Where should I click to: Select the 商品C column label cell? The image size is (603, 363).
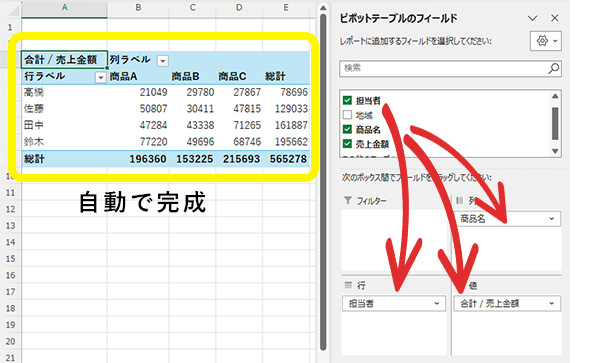tap(239, 76)
